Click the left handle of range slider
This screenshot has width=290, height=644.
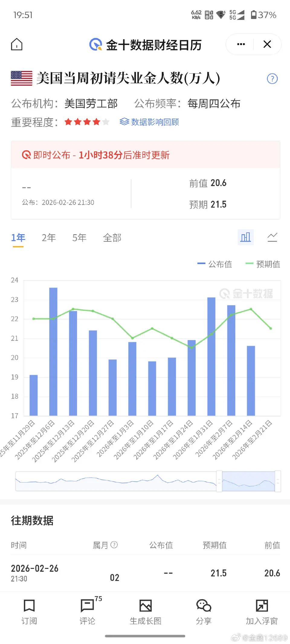[x=219, y=481]
